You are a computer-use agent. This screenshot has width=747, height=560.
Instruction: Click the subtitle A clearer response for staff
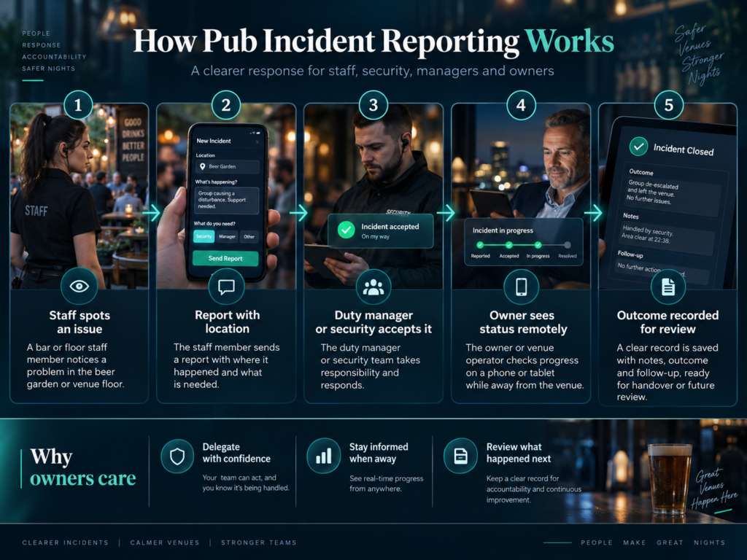click(x=373, y=71)
